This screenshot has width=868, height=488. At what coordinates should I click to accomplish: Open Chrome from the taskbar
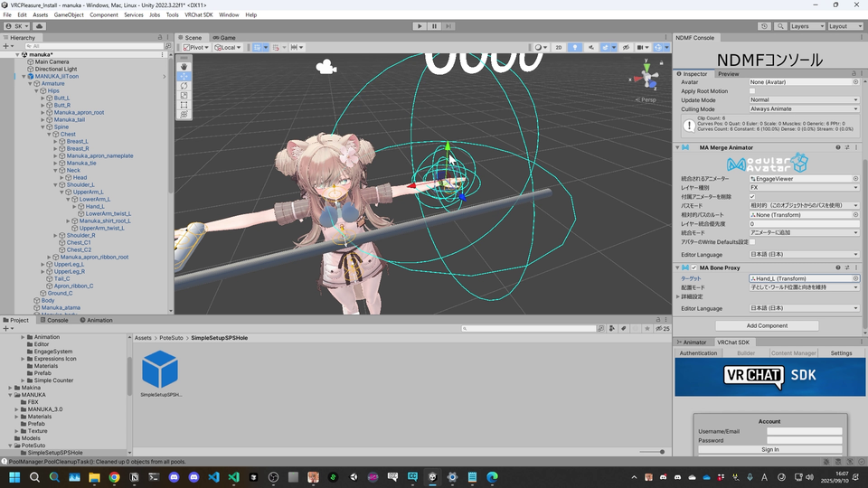tap(114, 477)
